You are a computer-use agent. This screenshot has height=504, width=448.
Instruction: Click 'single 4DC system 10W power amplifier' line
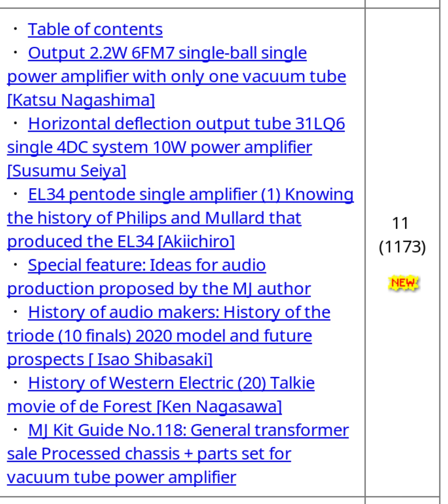pos(159,147)
